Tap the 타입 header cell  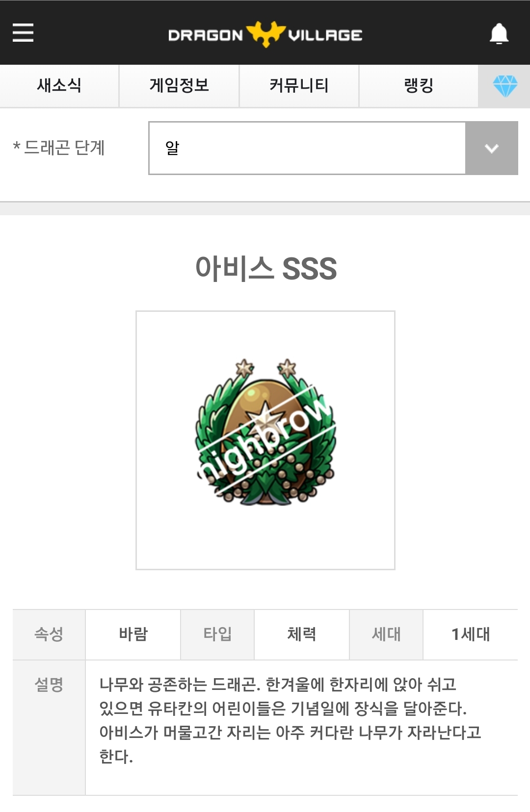pyautogui.click(x=217, y=634)
